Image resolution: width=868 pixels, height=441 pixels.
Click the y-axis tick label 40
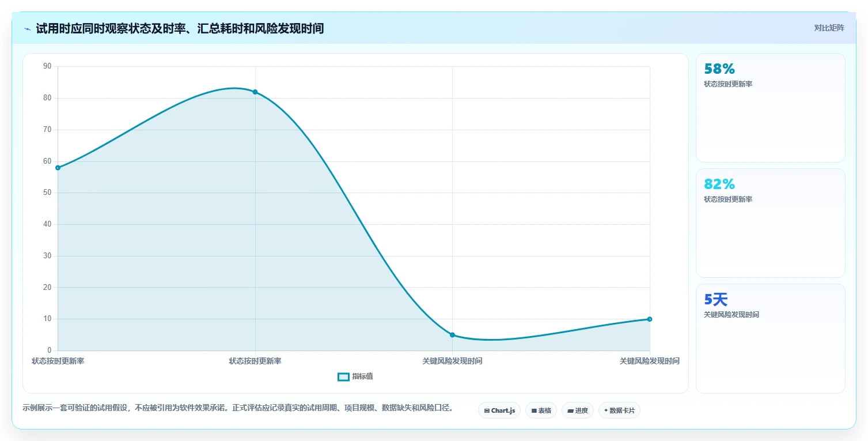[47, 224]
